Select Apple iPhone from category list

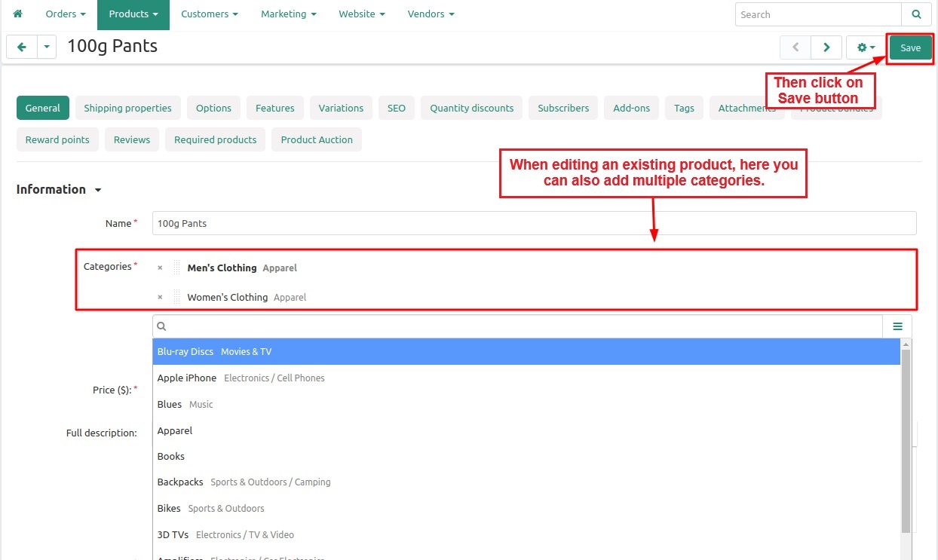187,378
